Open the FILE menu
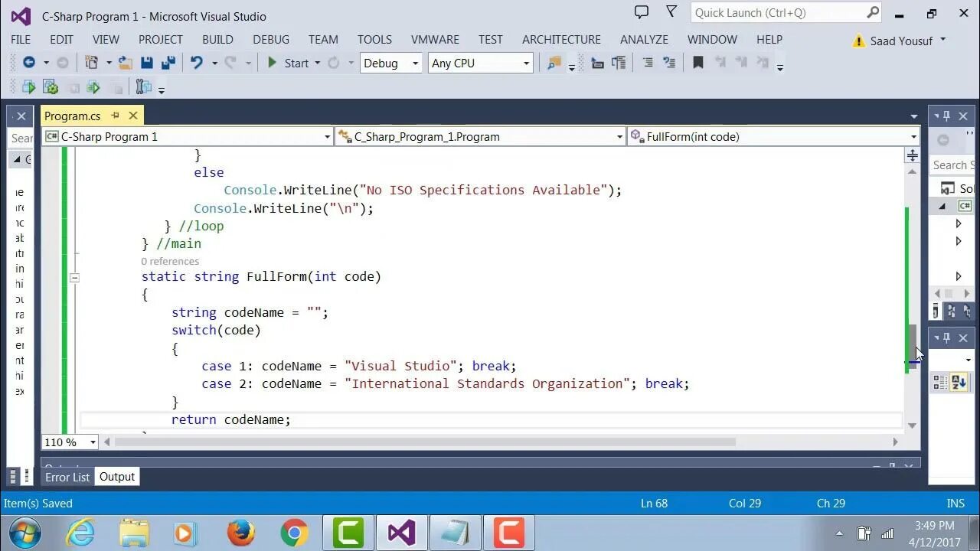Image resolution: width=980 pixels, height=551 pixels. point(21,39)
